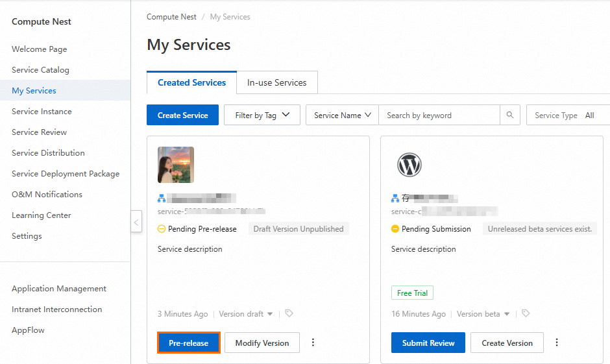Screen dimensions: 610x364
Task: Switch to the In-use Services tab
Action: pyautogui.click(x=276, y=83)
